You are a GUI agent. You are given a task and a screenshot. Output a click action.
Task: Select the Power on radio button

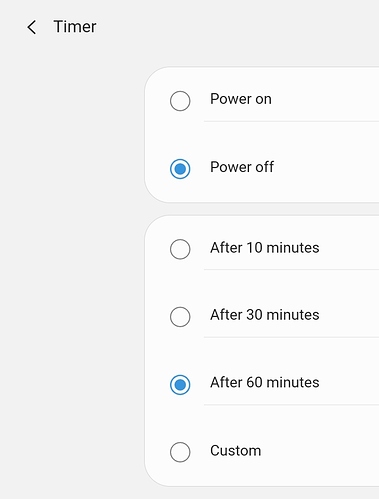180,101
